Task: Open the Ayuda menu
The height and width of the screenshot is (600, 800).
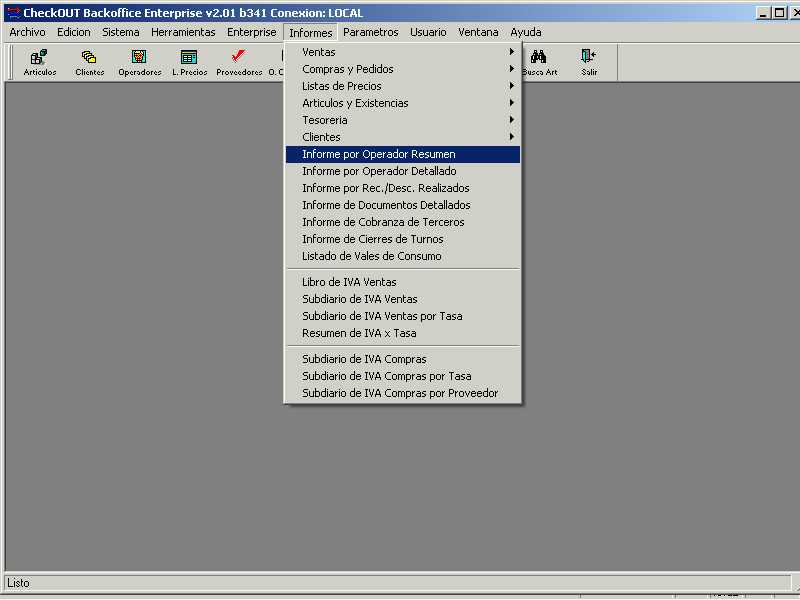Action: pos(526,32)
